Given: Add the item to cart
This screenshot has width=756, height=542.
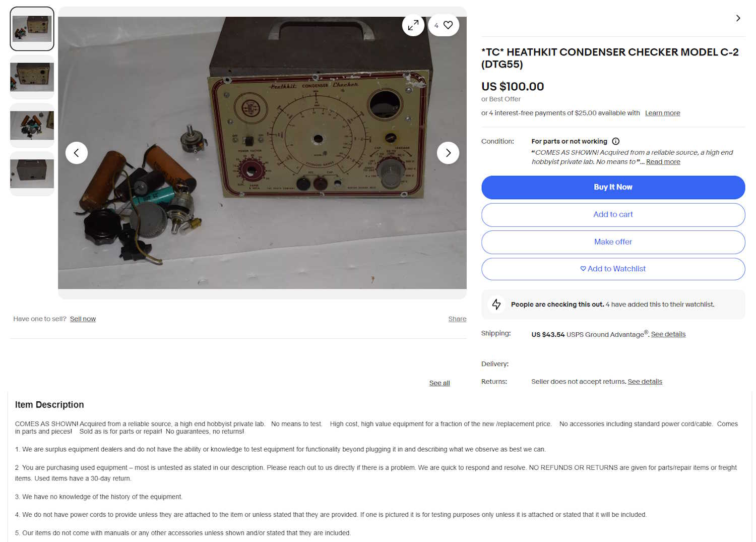Looking at the screenshot, I should coord(613,214).
